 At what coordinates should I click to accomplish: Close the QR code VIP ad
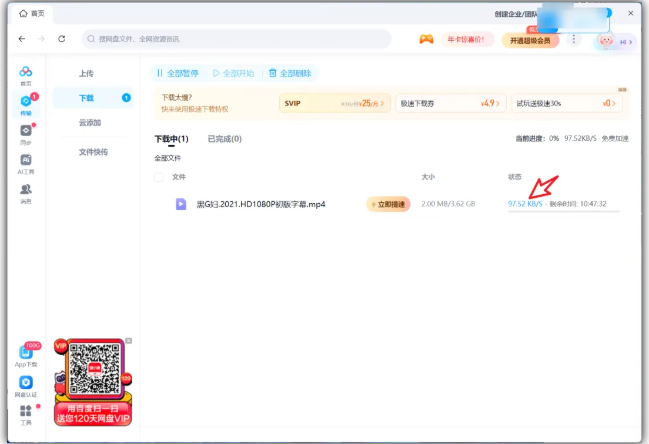click(x=129, y=341)
